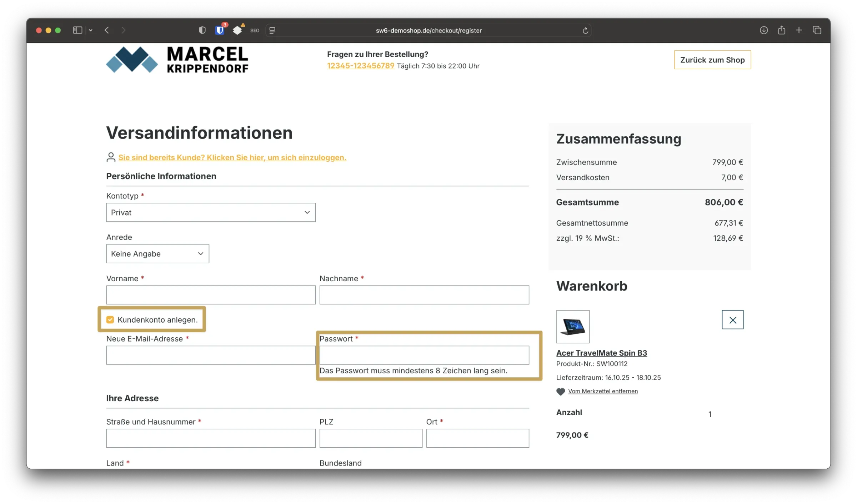Open the Acer TravelMate Spin B3 link
Screen dimensions: 857x504
coord(601,353)
